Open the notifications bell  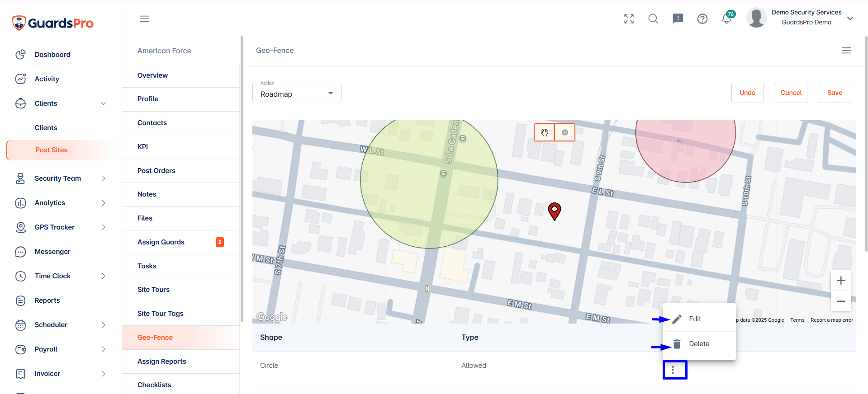click(x=727, y=19)
